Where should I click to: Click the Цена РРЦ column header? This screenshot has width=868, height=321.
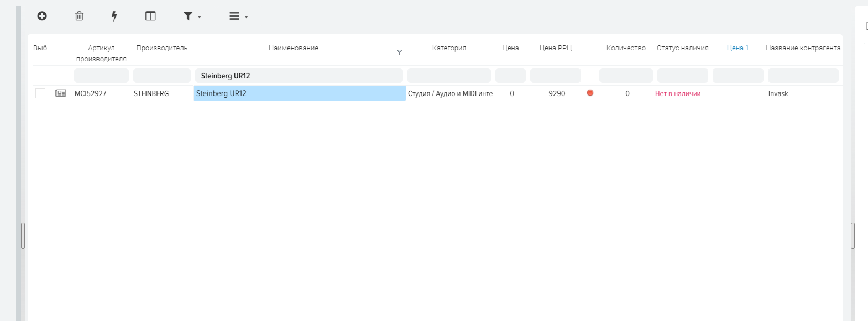pos(556,48)
